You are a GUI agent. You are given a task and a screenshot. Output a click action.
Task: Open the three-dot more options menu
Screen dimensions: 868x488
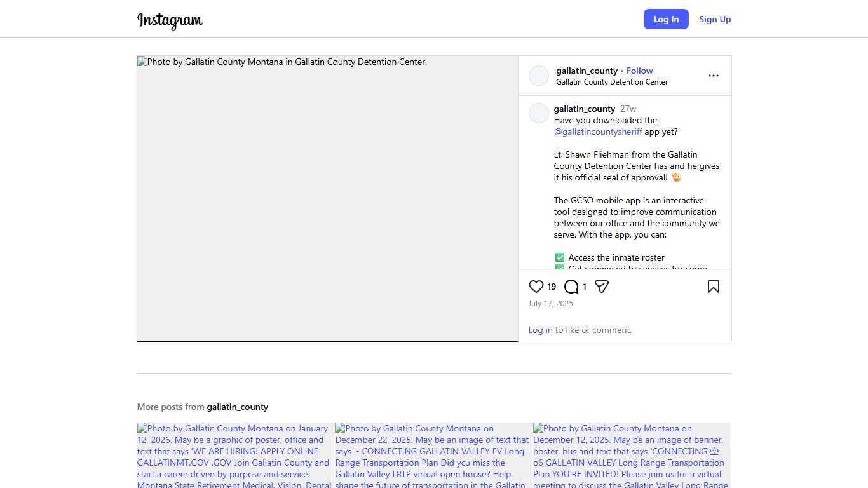point(713,76)
